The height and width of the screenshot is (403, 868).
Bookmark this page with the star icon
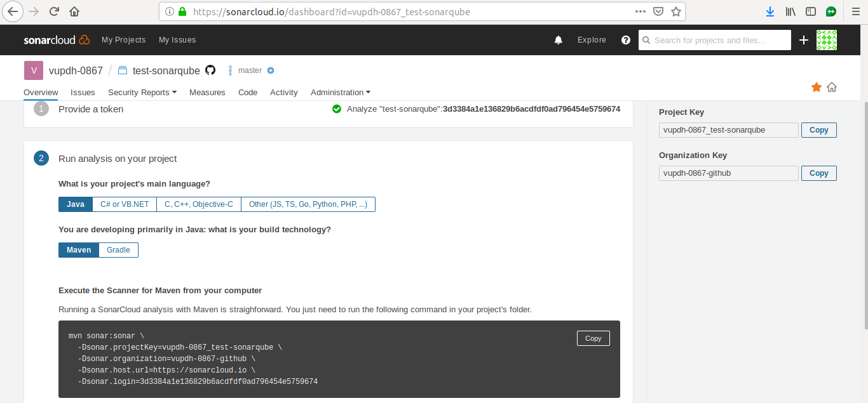point(676,11)
